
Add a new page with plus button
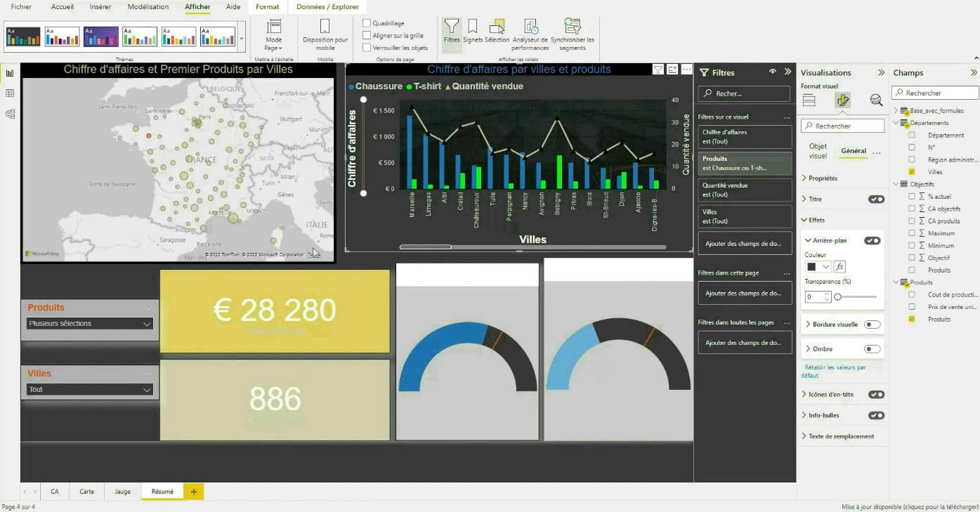pos(194,492)
